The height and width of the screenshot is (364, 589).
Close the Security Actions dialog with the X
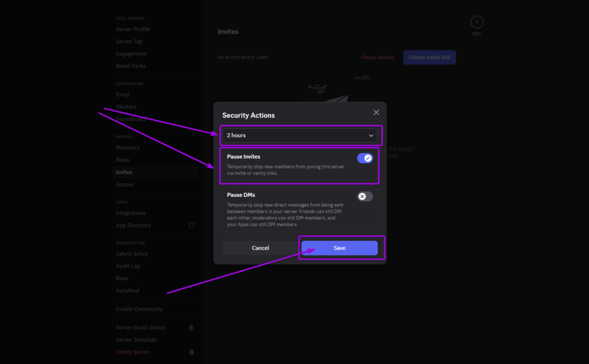click(x=376, y=112)
